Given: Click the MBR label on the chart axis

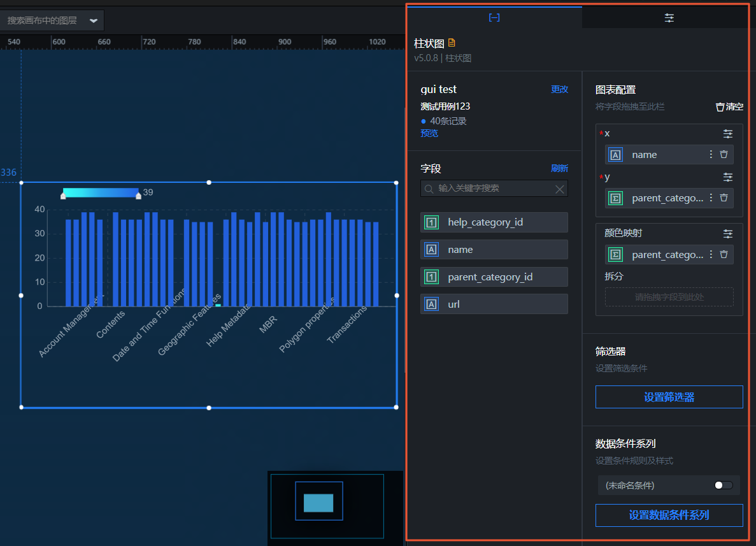Looking at the screenshot, I should pos(268,325).
